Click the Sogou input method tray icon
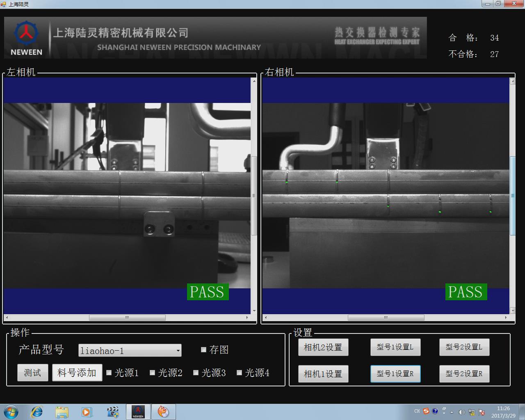Screen dimensions: 525x420 [426, 411]
